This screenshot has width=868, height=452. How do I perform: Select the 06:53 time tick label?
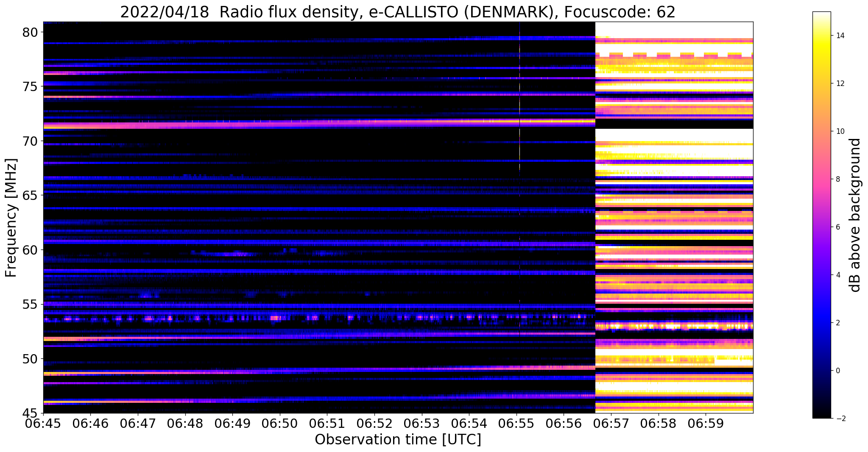(421, 424)
